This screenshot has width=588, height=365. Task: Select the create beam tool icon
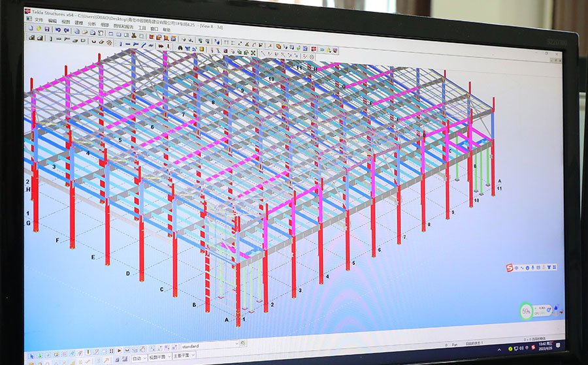(58, 39)
